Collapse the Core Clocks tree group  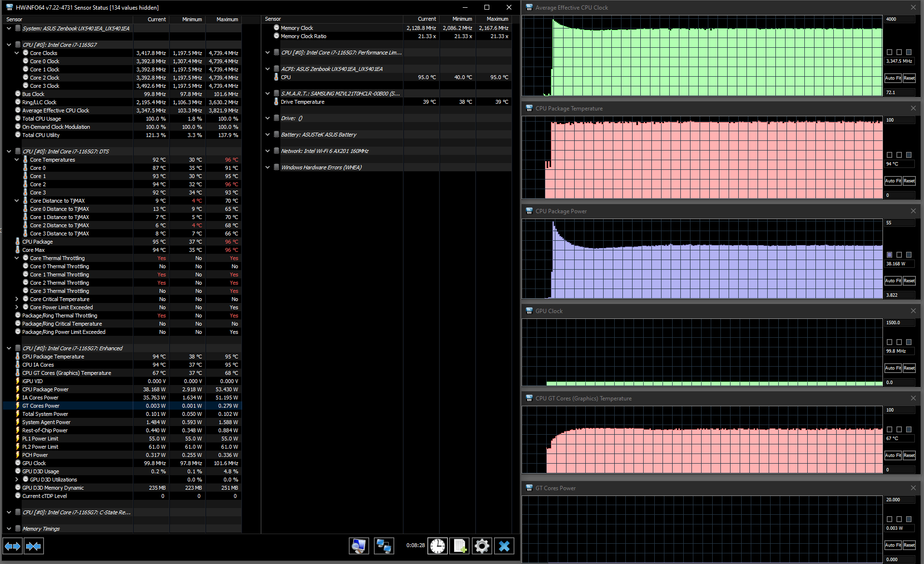17,53
